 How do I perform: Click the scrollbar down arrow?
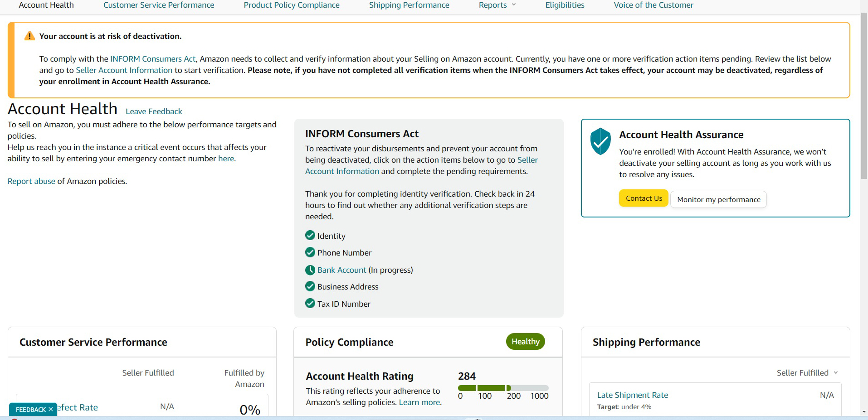click(x=864, y=412)
